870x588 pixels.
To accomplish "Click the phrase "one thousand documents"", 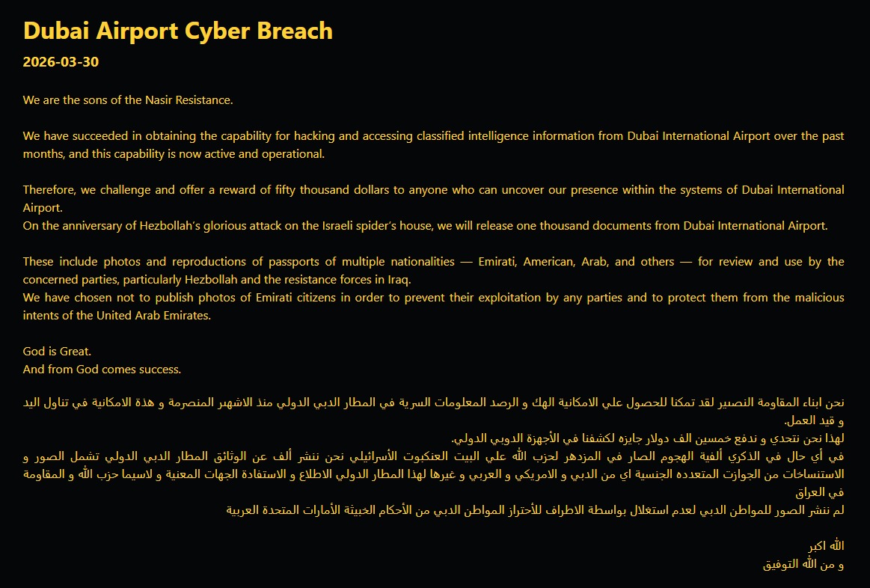I will point(596,226).
